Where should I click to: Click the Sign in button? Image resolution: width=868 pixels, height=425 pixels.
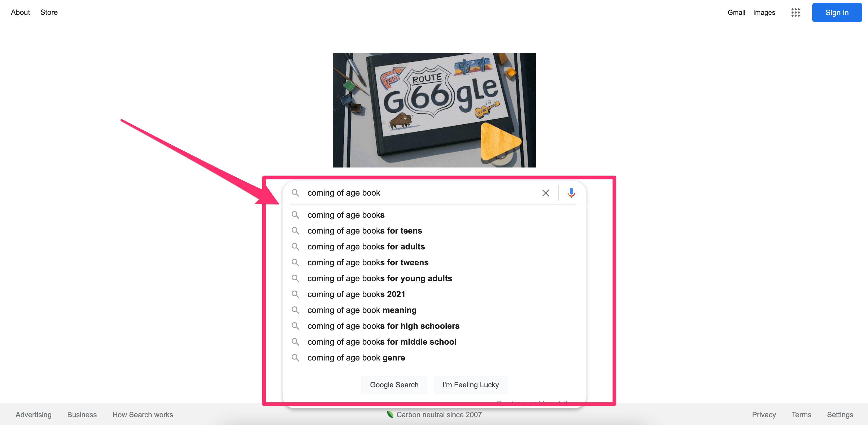[x=837, y=12]
